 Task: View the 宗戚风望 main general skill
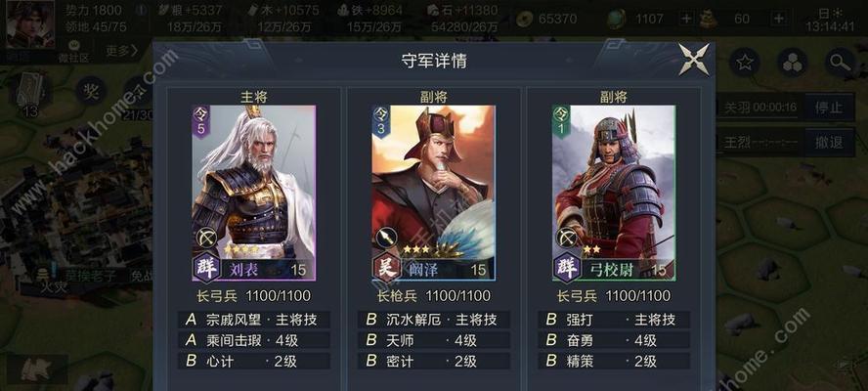(254, 320)
